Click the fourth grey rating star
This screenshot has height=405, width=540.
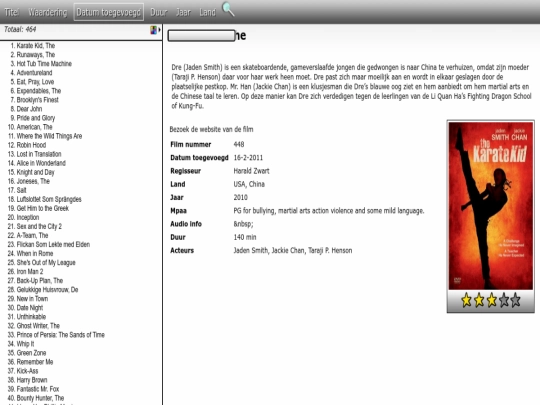pos(504,300)
